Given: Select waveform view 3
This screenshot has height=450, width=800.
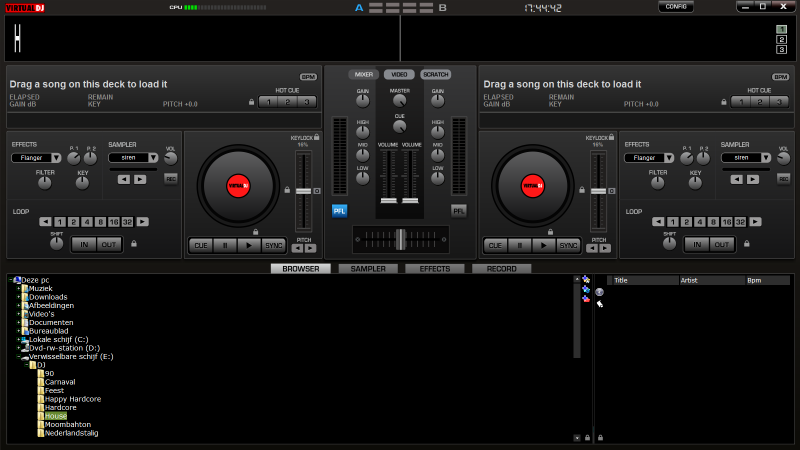Looking at the screenshot, I should (781, 49).
